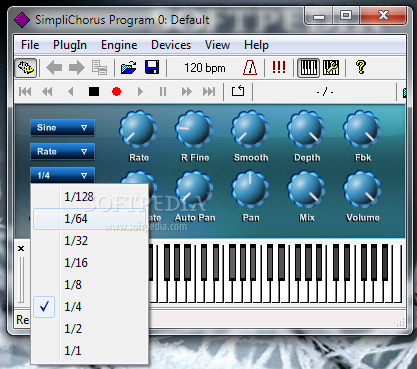417x369 pixels.
Task: Open keyboard configuration wrench icon
Action: (331, 68)
